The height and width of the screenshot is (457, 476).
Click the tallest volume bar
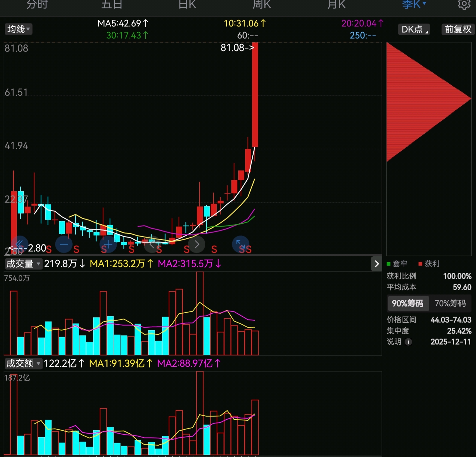(200, 313)
